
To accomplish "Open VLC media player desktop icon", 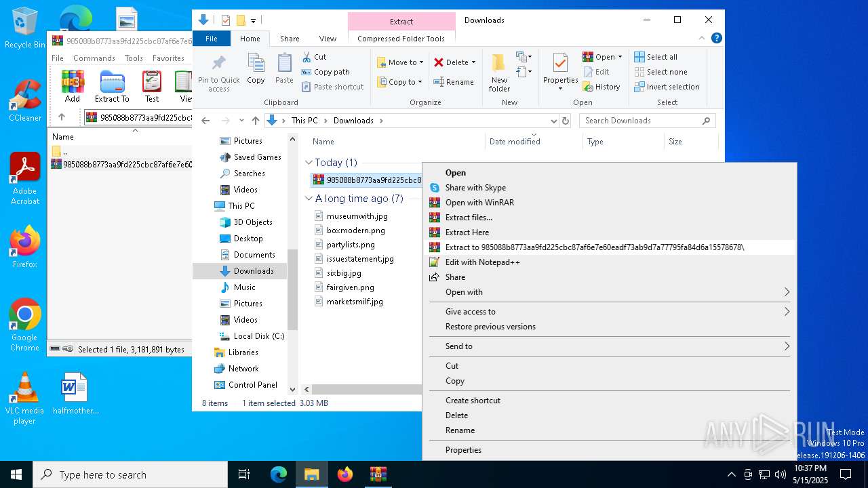I will pos(24,399).
